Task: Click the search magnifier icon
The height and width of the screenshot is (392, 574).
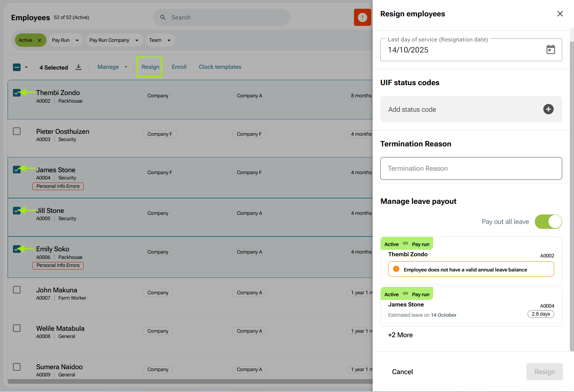Action: [163, 17]
